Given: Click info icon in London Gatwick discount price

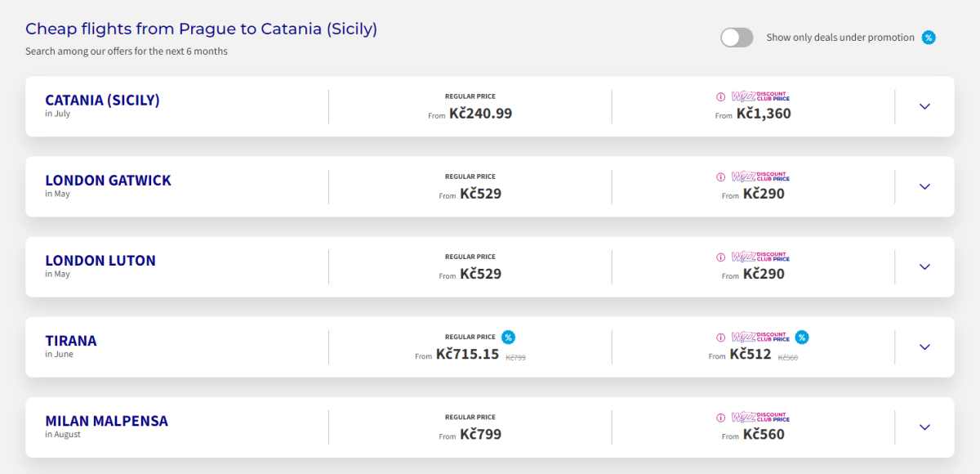Looking at the screenshot, I should (720, 177).
